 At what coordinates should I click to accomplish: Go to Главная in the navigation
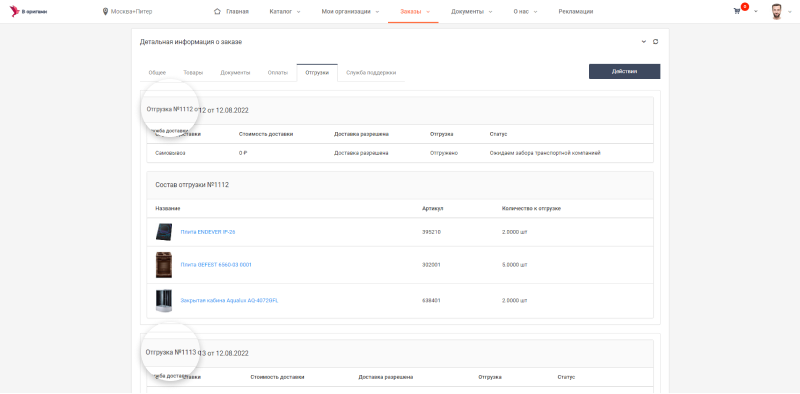click(237, 11)
